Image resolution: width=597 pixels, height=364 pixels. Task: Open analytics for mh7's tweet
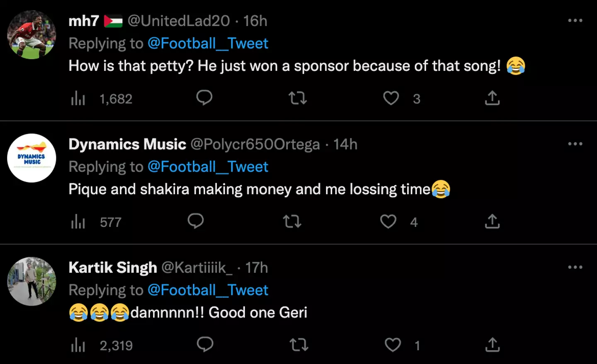[78, 98]
